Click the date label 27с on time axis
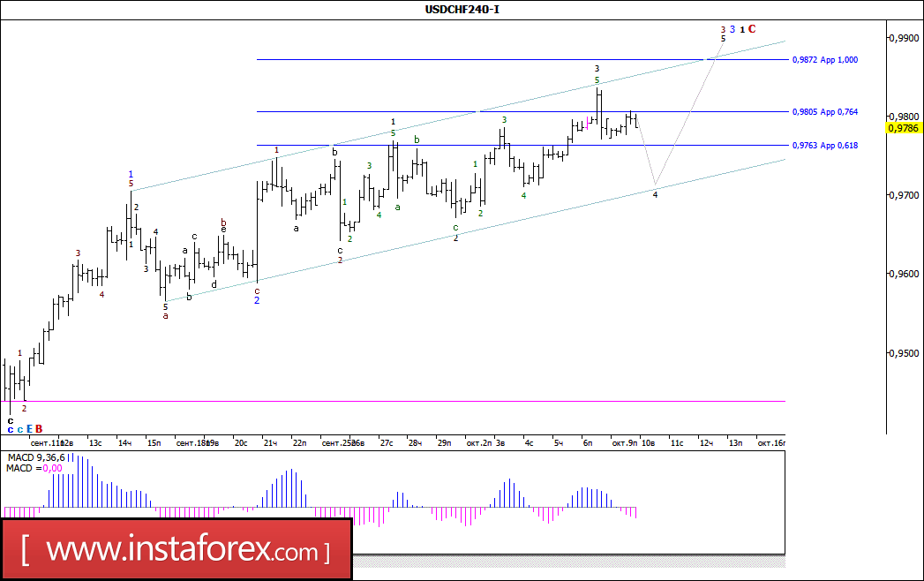The height and width of the screenshot is (581, 924). click(x=386, y=443)
